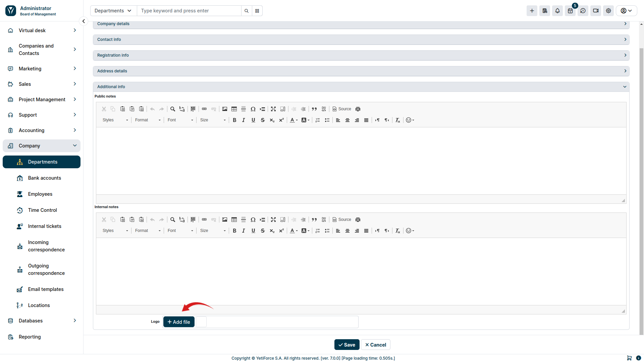The height and width of the screenshot is (362, 644).
Task: Click the Insert Image icon in toolbar
Action: tap(225, 109)
